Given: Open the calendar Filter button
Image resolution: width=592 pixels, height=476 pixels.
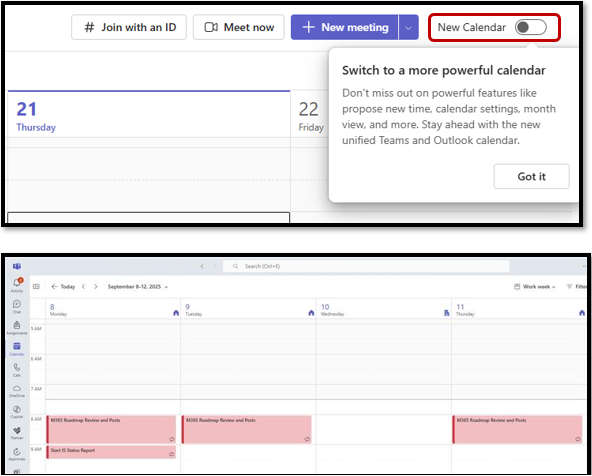Looking at the screenshot, I should coord(576,287).
